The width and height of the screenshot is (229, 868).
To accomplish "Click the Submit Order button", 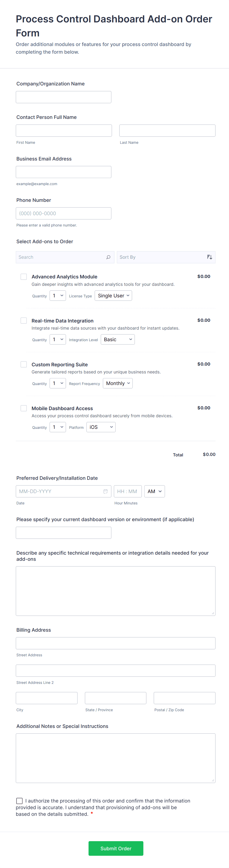I will coord(116,848).
